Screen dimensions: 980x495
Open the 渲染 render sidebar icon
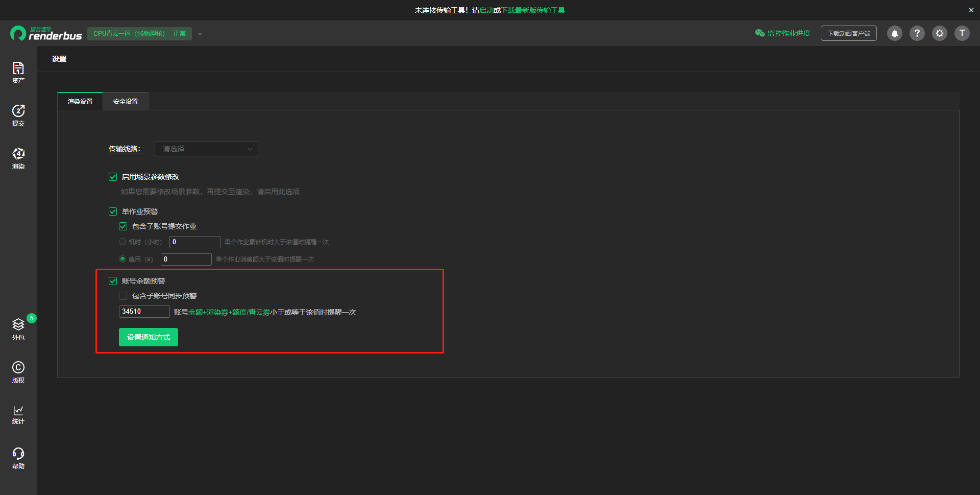(18, 158)
